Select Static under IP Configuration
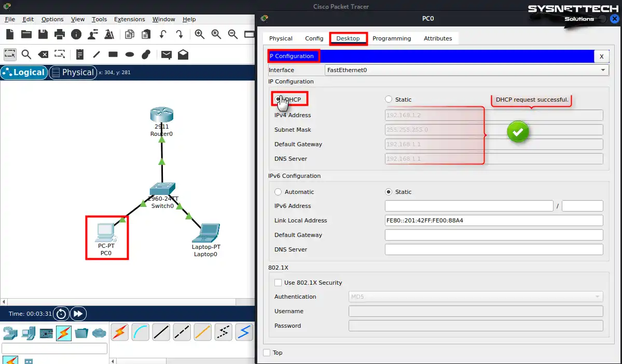 click(x=389, y=99)
